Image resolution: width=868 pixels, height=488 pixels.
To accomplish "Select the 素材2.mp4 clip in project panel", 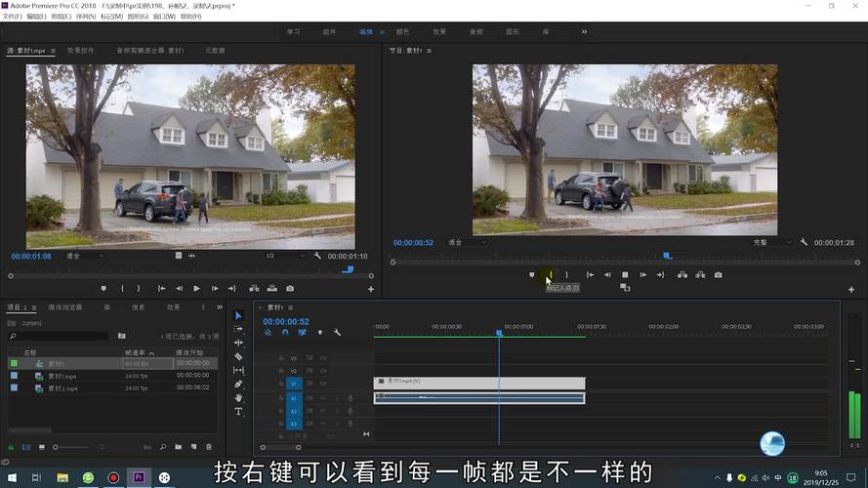I will tap(62, 387).
